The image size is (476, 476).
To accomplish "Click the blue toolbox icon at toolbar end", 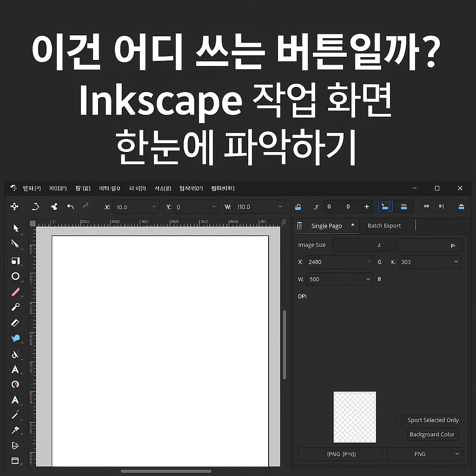I will (x=461, y=207).
